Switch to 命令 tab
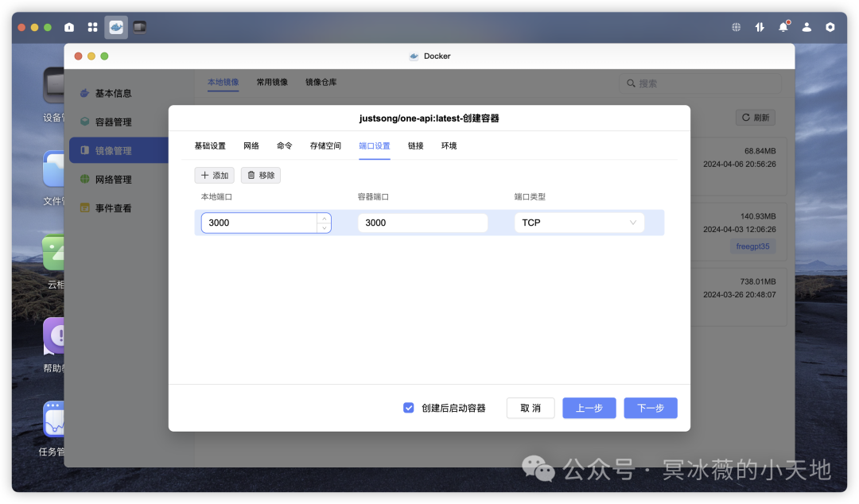 [284, 145]
